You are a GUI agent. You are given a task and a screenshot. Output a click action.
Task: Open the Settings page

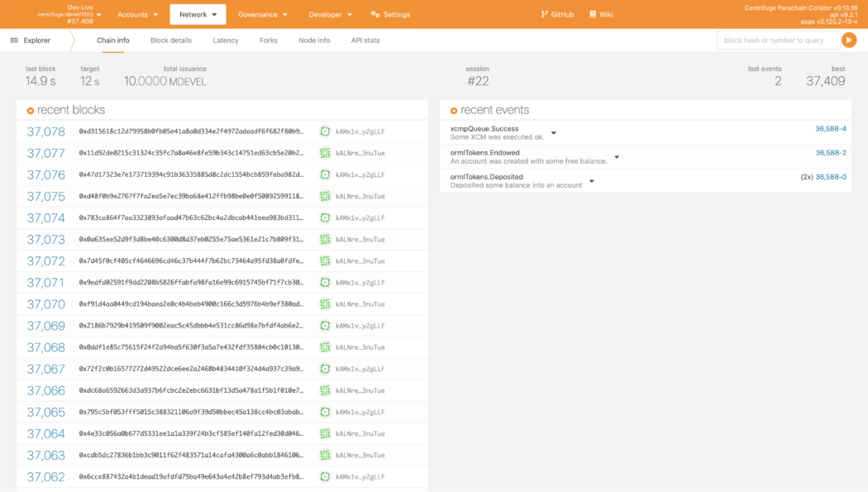[x=390, y=14]
